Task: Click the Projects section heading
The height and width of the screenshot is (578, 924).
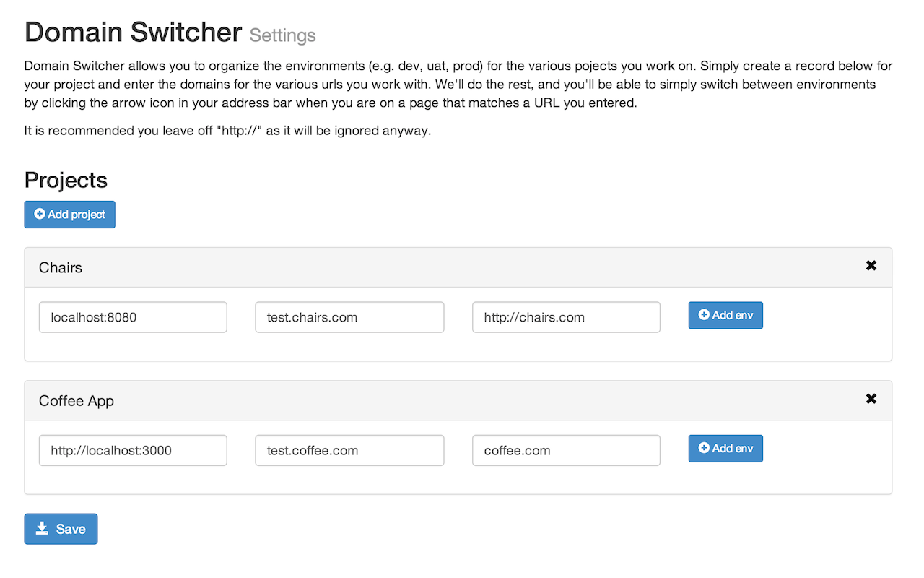Action: click(x=66, y=180)
